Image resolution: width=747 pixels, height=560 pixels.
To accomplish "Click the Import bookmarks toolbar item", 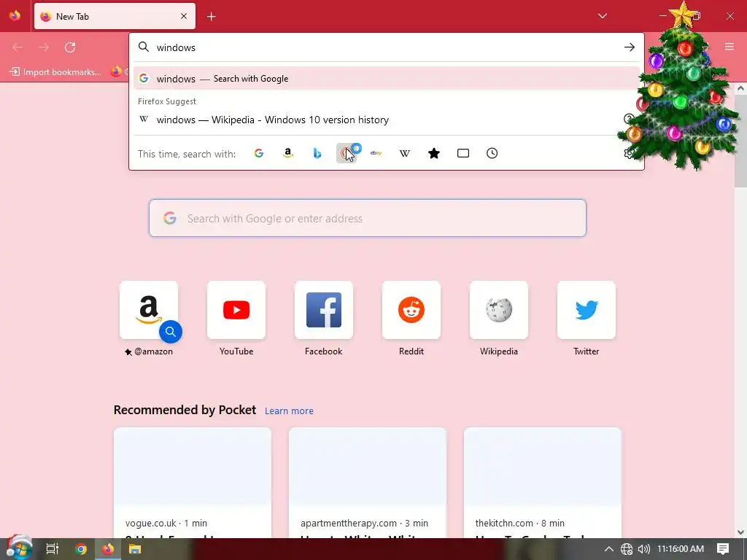I will point(55,72).
